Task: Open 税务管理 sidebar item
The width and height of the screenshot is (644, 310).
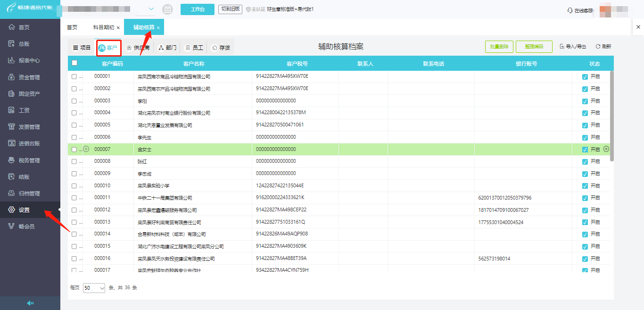Action: (30, 160)
